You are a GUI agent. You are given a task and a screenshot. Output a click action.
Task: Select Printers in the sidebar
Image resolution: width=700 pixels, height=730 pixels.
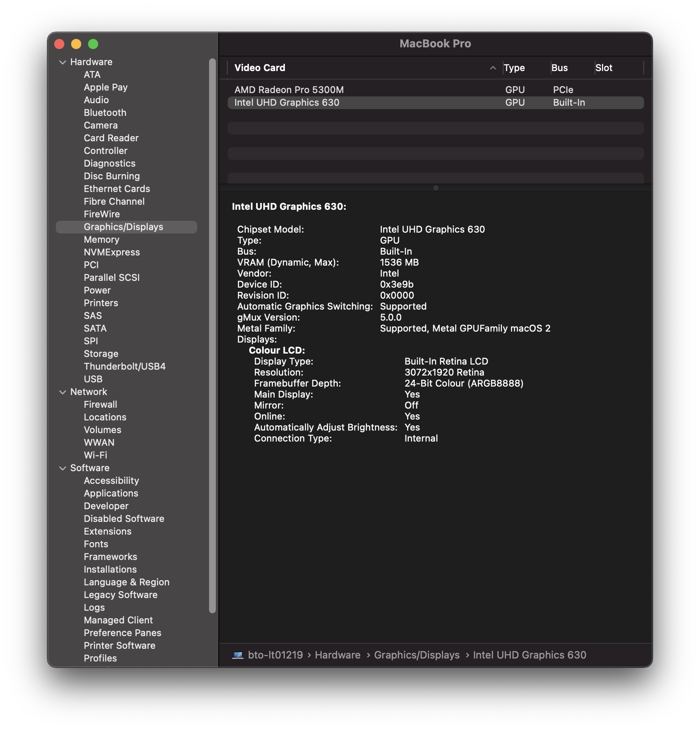pos(101,303)
